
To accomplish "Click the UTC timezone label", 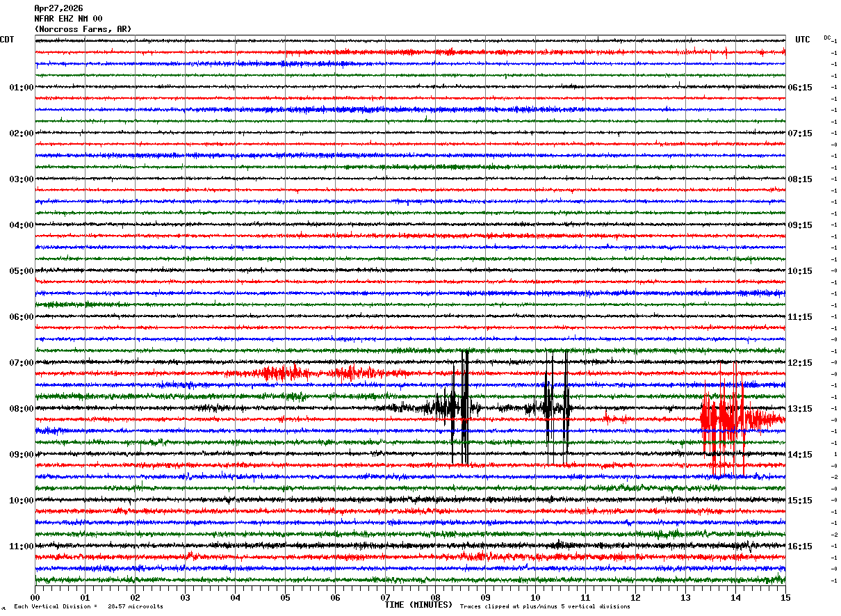I will [x=803, y=40].
